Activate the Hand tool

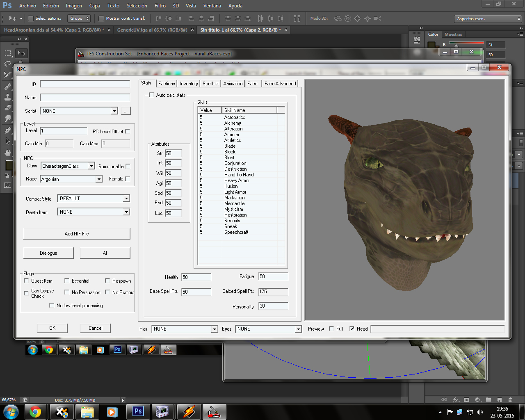[8, 153]
